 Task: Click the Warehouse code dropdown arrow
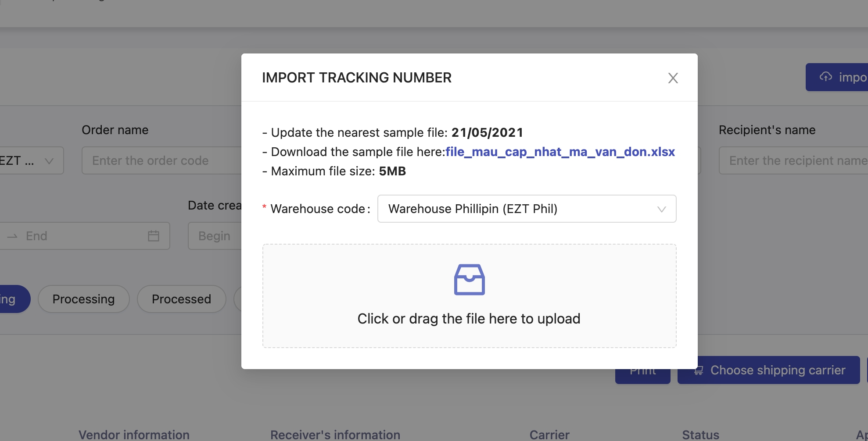(661, 209)
